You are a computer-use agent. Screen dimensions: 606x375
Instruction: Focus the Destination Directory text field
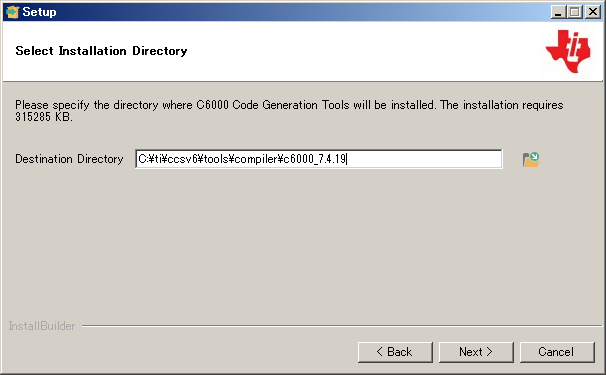click(x=319, y=159)
